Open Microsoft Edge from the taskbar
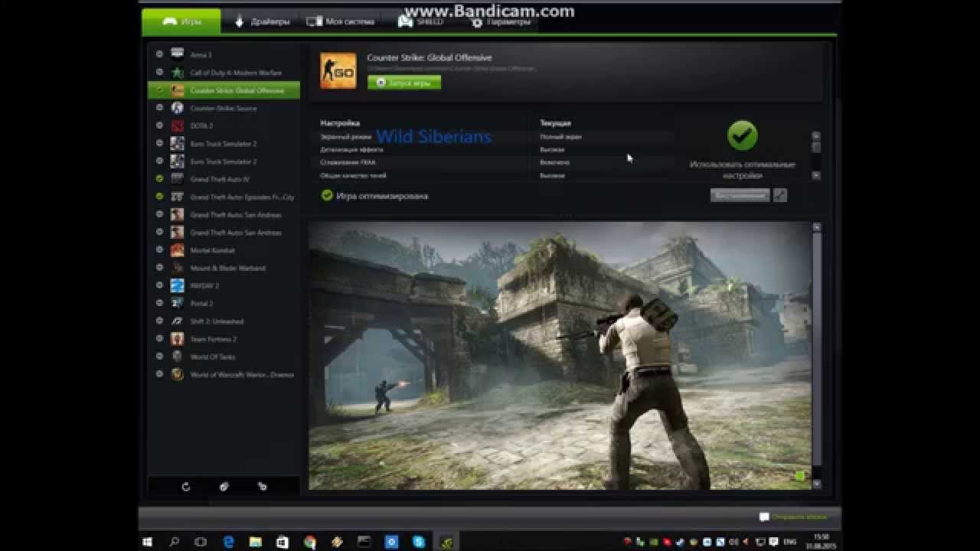Image resolution: width=980 pixels, height=551 pixels. click(x=228, y=541)
